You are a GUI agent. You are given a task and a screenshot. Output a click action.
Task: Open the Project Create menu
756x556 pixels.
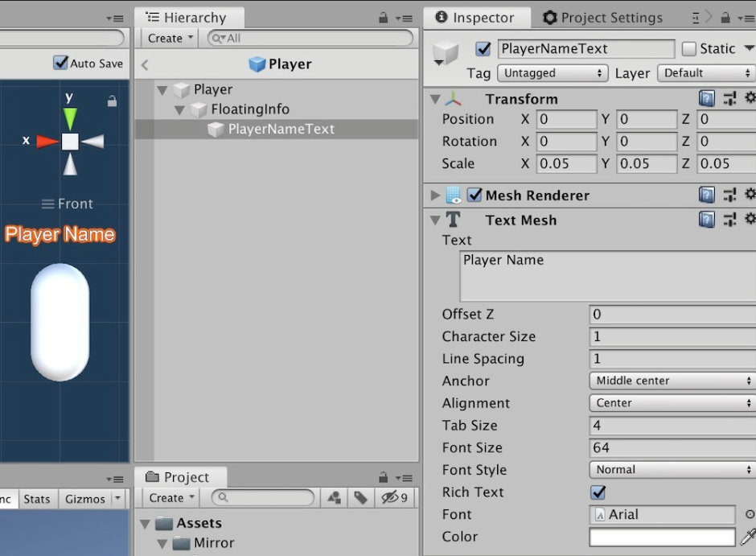[x=171, y=497]
